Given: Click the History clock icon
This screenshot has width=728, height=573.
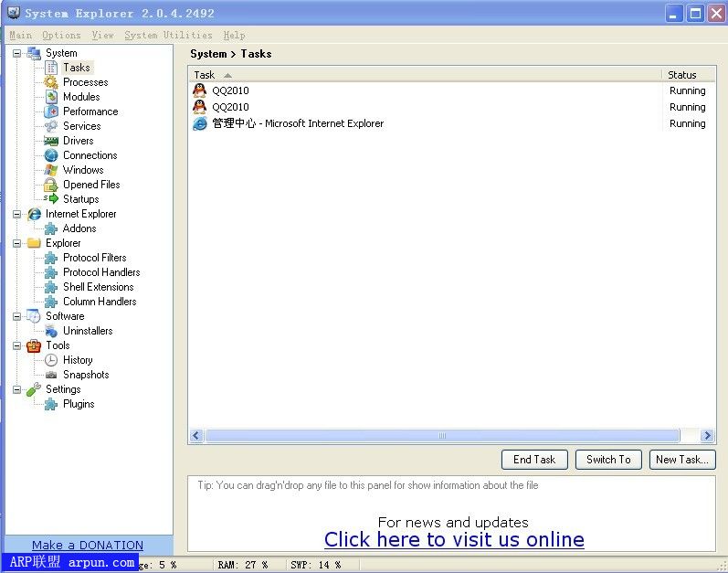Looking at the screenshot, I should (51, 360).
